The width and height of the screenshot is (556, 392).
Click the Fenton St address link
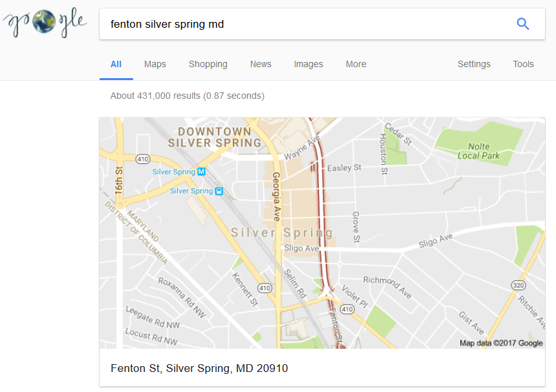pos(199,369)
